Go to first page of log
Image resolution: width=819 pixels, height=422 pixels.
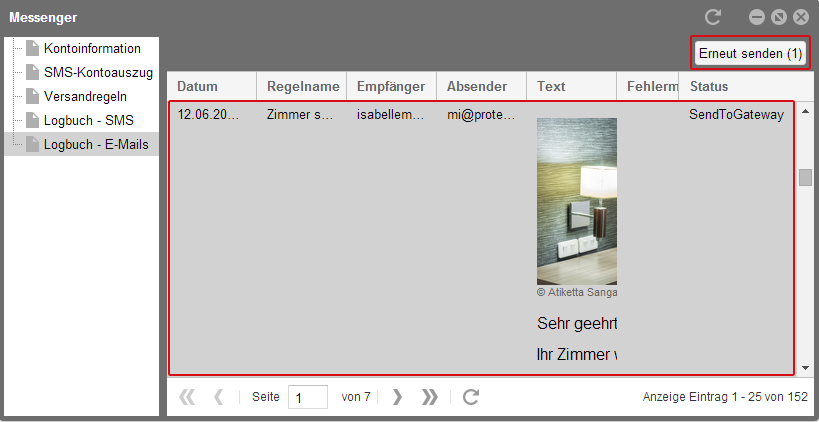[187, 397]
